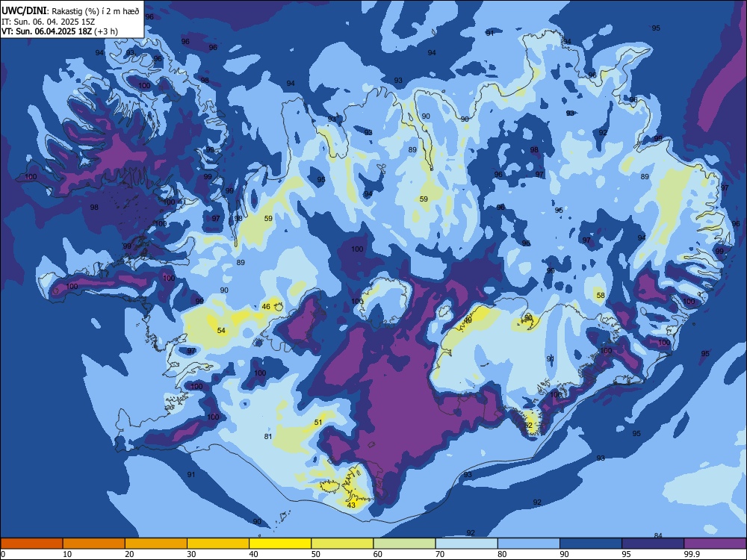Click the legend tick label '60'
The width and height of the screenshot is (747, 560).
tap(378, 554)
